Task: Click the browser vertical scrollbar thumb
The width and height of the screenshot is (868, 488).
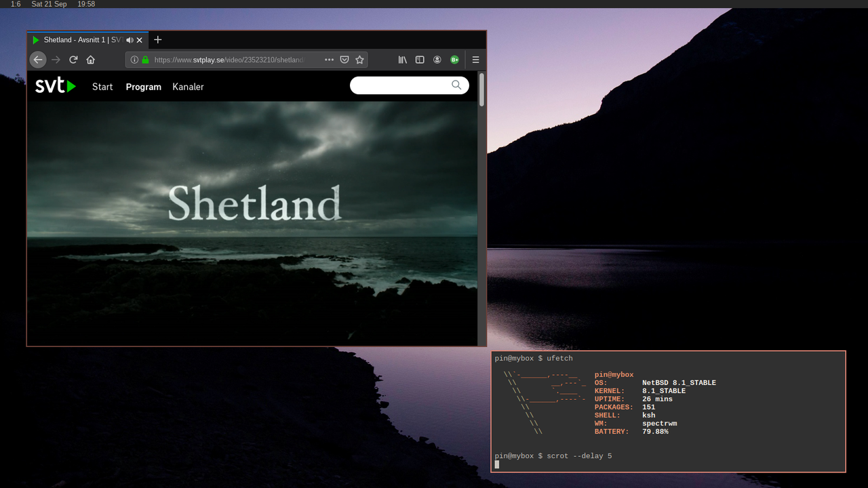Action: pyautogui.click(x=482, y=89)
